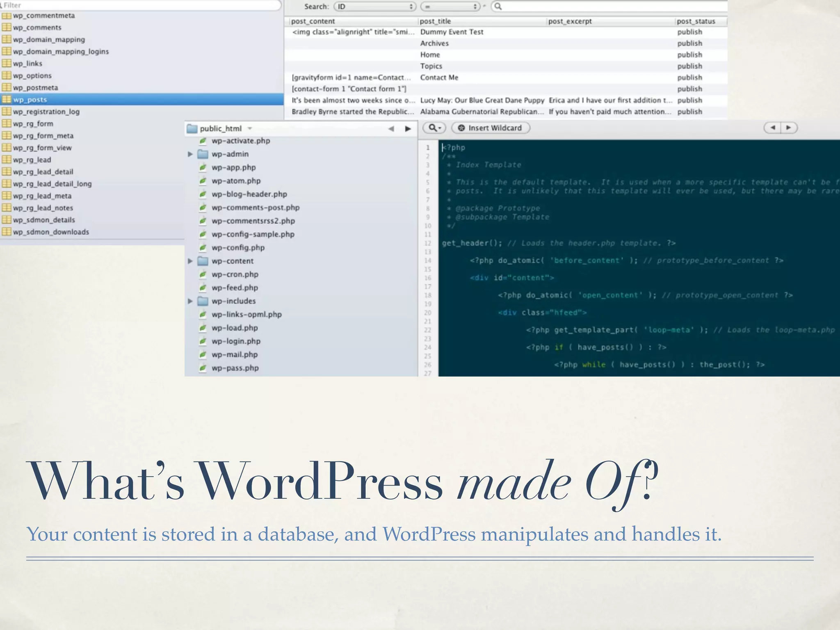Expand the wp-content folder

pyautogui.click(x=190, y=261)
